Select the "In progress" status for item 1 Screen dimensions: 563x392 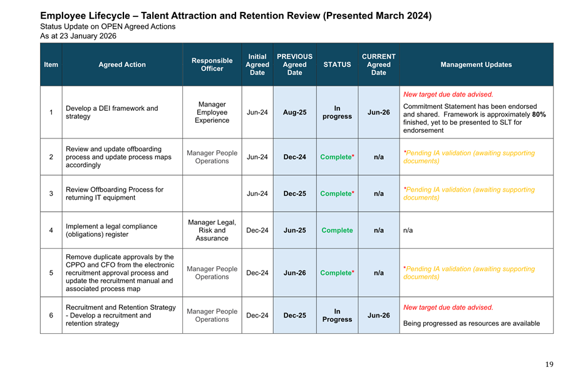pos(337,112)
